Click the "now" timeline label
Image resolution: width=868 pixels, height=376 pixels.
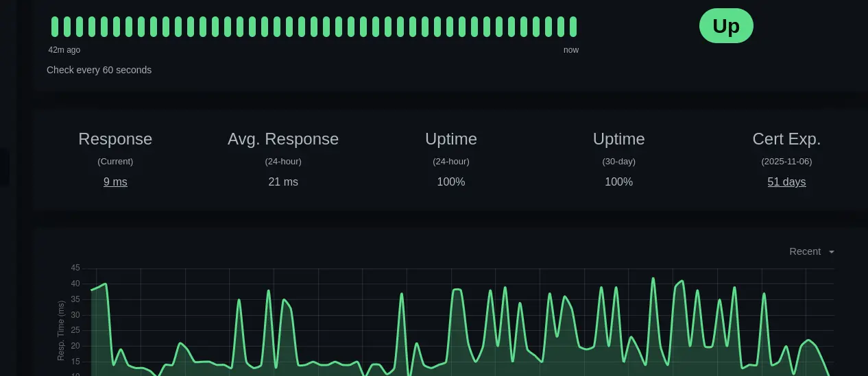tap(571, 50)
